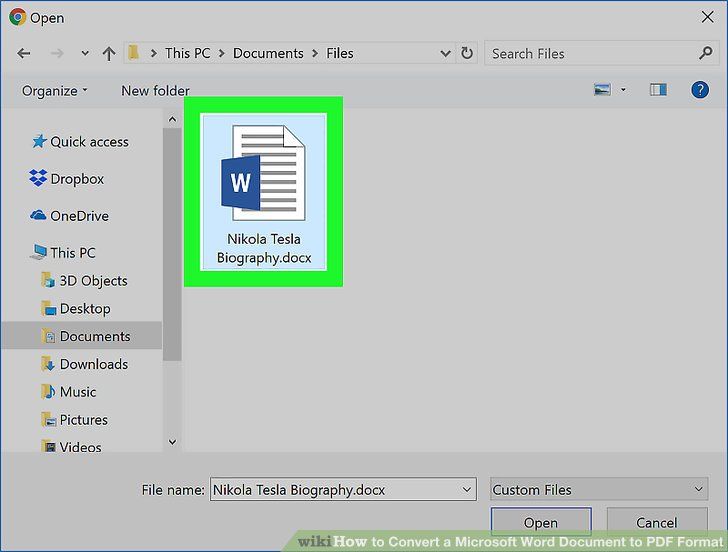Expand chevron after This PC in path
728x552 pixels.
222,54
